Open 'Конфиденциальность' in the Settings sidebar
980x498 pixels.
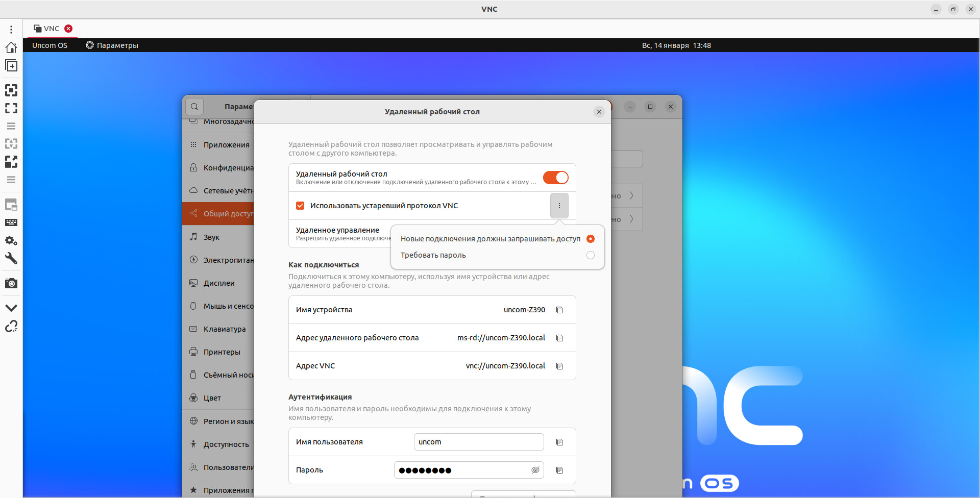[218, 168]
